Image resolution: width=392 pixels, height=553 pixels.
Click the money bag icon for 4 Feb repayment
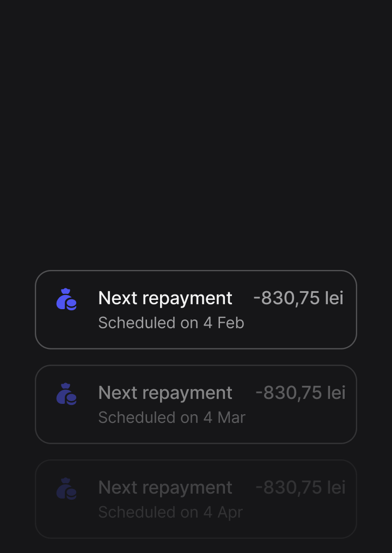[x=66, y=299]
